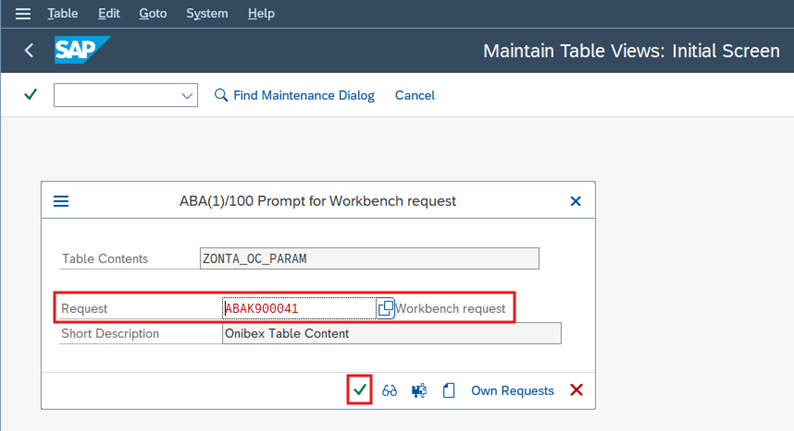Click in the Request input field
This screenshot has height=431, width=794.
click(299, 308)
